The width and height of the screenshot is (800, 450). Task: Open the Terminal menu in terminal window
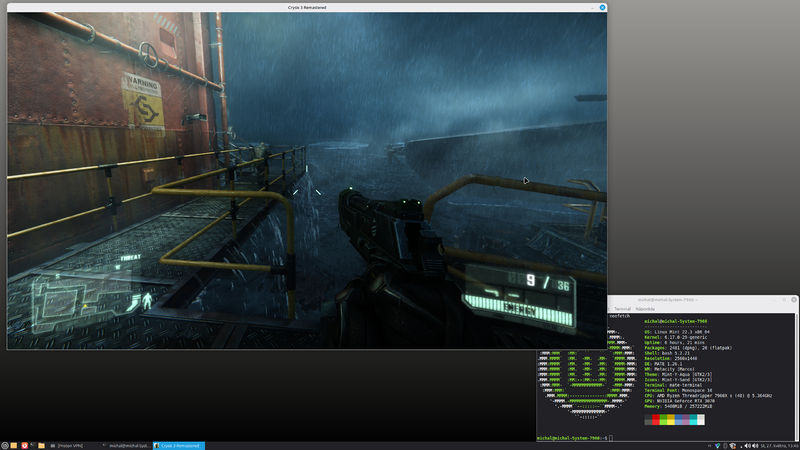coord(622,309)
